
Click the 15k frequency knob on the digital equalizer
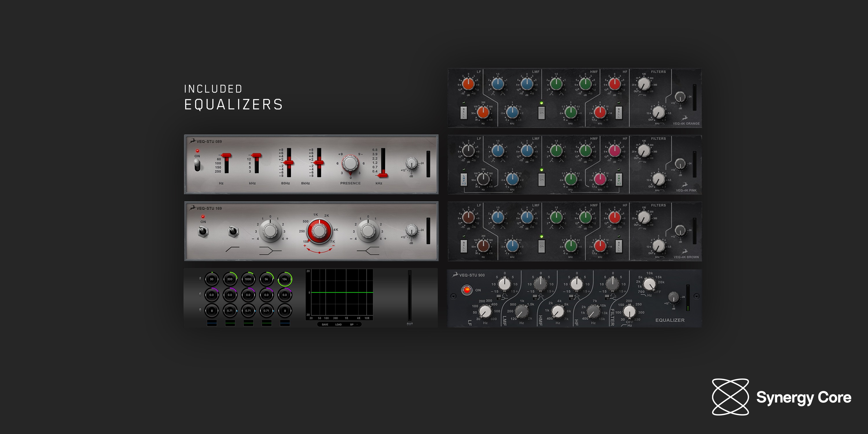pyautogui.click(x=284, y=279)
